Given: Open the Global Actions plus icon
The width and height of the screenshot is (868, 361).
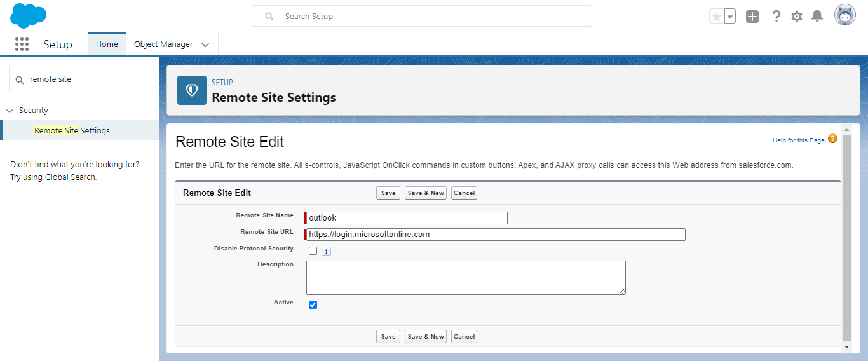Looking at the screenshot, I should [752, 17].
